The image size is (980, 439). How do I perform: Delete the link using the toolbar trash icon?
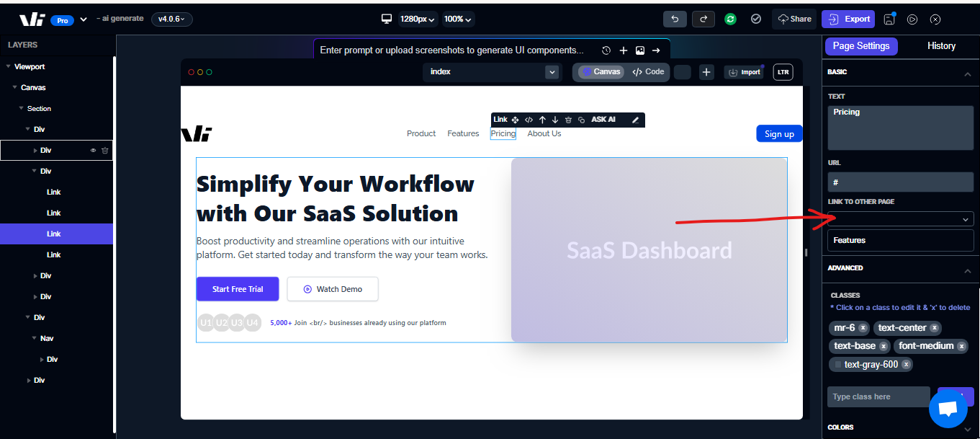tap(568, 120)
